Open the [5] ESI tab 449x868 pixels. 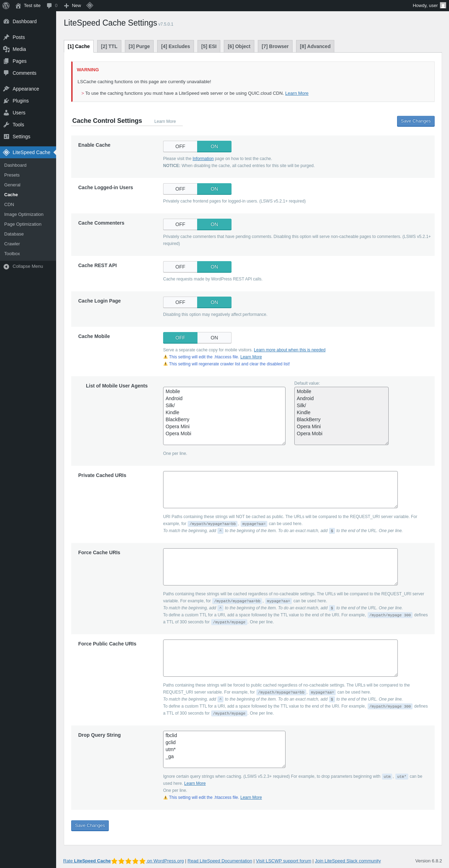pyautogui.click(x=209, y=46)
